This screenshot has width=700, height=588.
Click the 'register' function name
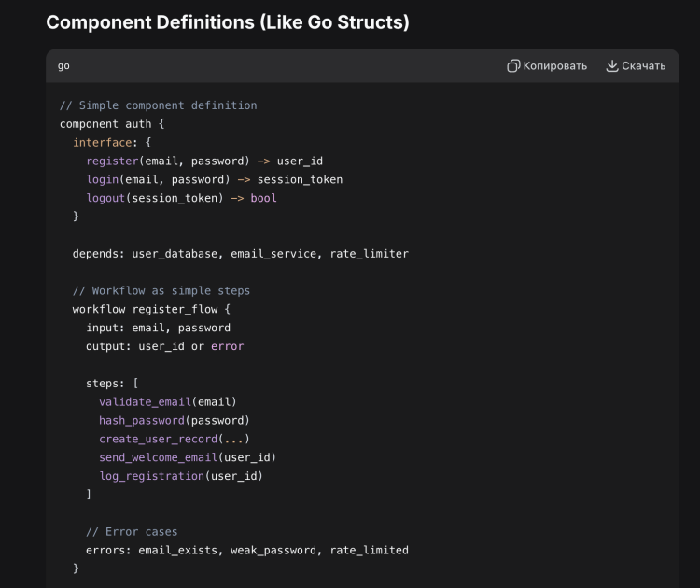112,161
